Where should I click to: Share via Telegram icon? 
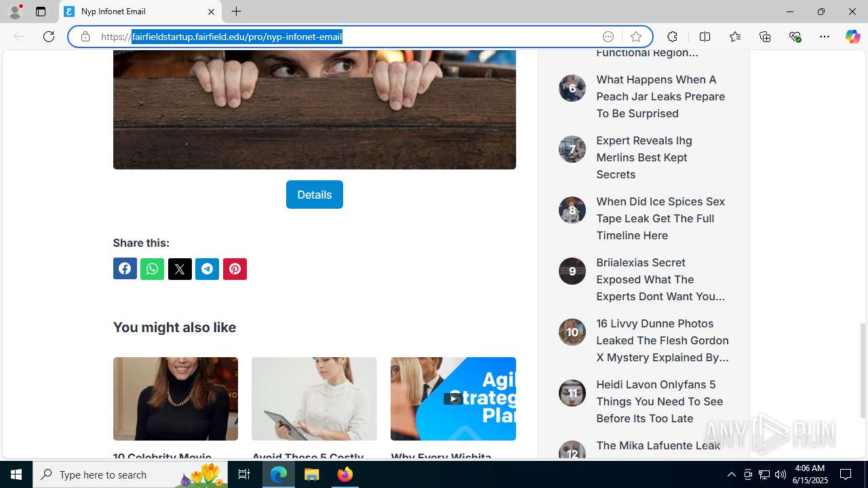[207, 269]
